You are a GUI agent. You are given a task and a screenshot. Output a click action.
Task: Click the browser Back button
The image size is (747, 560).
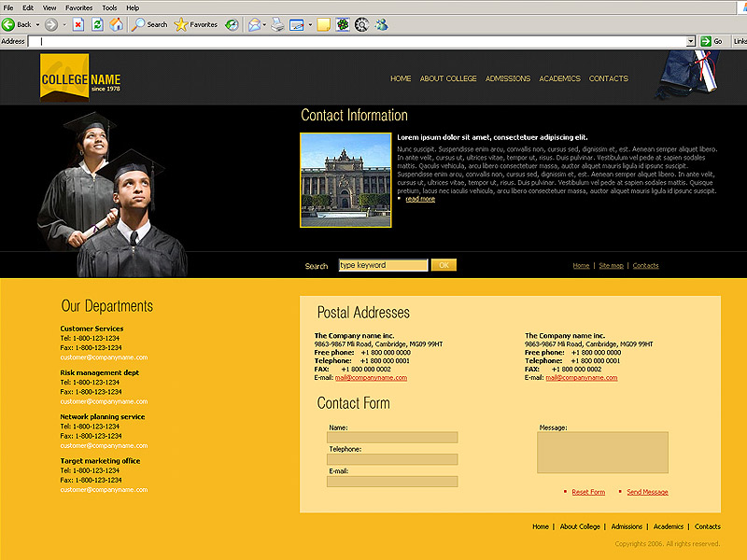pos(17,24)
